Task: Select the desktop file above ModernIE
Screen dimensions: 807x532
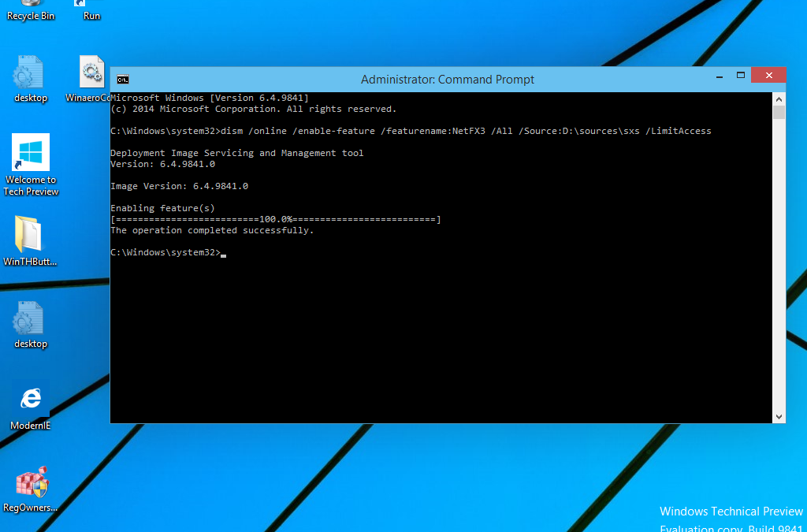Action: click(31, 325)
